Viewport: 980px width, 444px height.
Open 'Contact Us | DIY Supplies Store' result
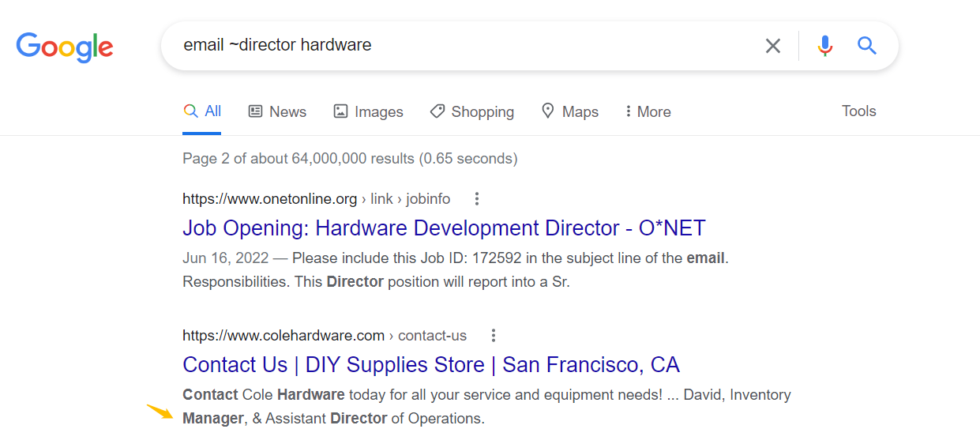tap(431, 365)
